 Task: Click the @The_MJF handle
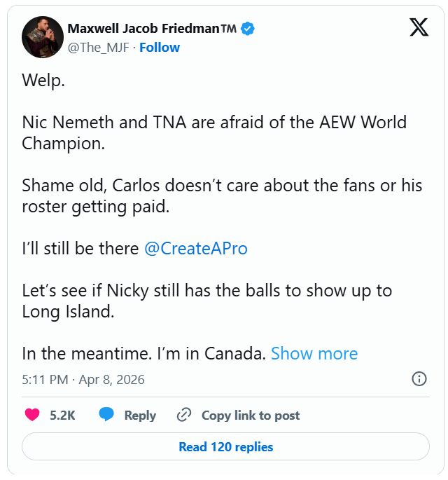[98, 47]
